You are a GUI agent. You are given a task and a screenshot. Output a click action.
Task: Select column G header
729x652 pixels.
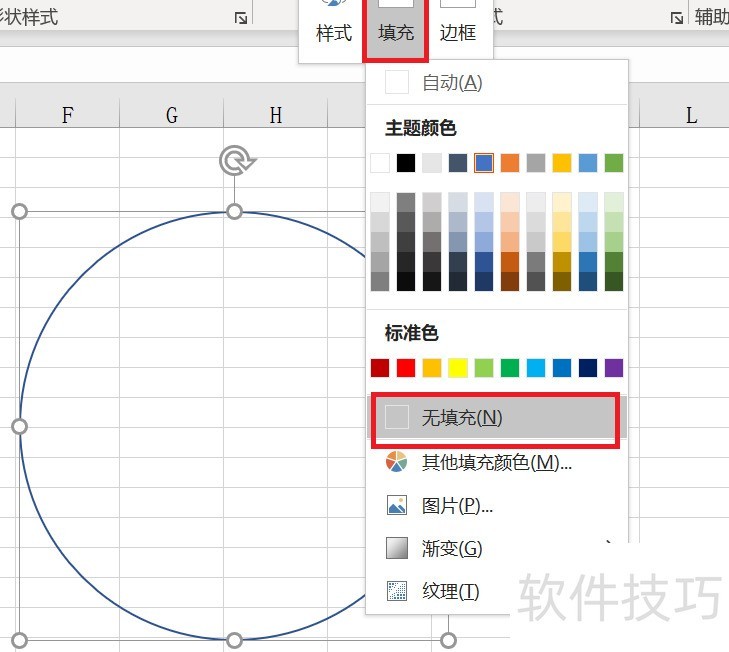[x=172, y=114]
